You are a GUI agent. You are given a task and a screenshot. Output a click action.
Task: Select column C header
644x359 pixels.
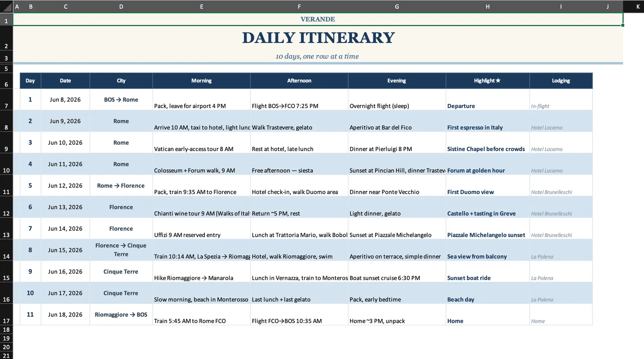(x=66, y=6)
